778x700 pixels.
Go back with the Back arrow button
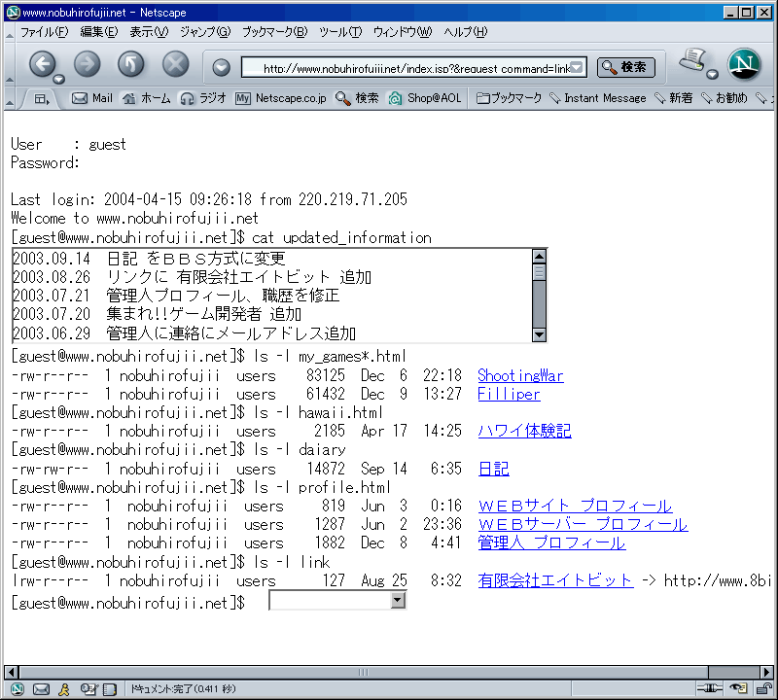[42, 64]
